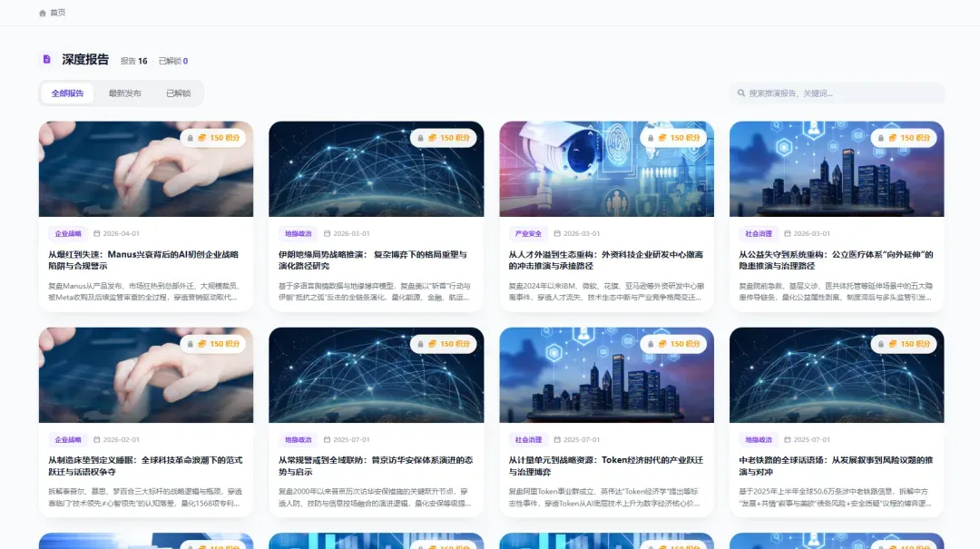Click the coin icon on the 从常规警戒到全域联防 card
The height and width of the screenshot is (549, 980).
pos(432,344)
